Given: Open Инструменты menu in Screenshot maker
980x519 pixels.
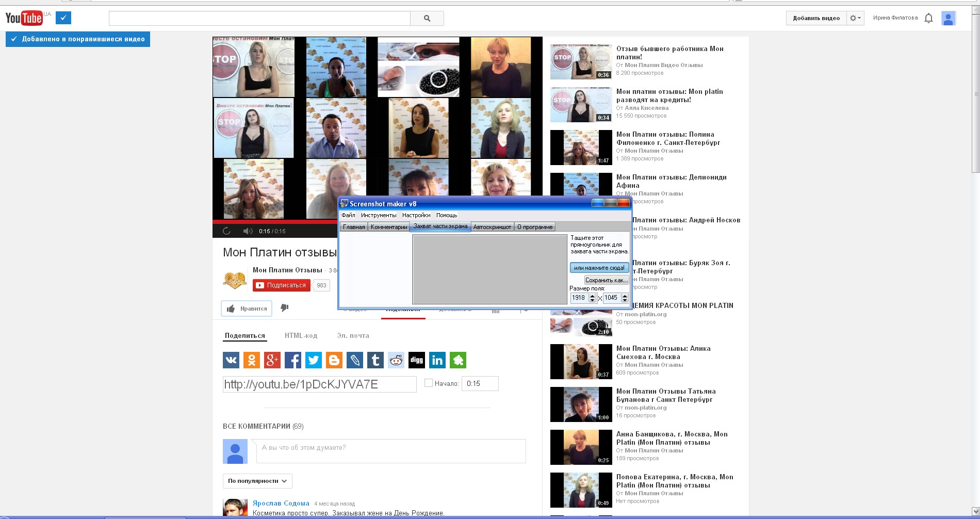Looking at the screenshot, I should tap(379, 215).
